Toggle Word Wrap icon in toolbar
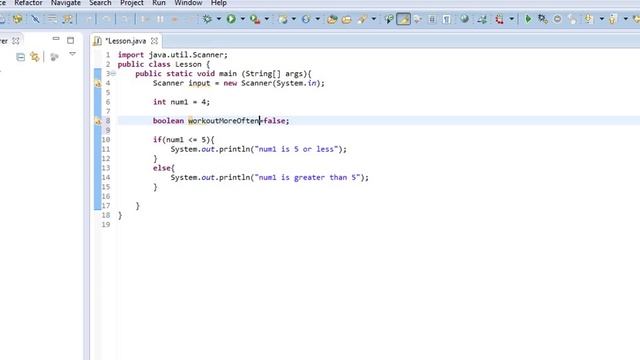 pyautogui.click(x=418, y=19)
